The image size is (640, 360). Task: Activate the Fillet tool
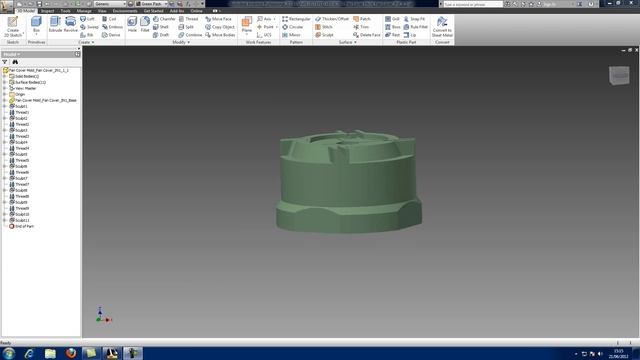click(x=145, y=25)
